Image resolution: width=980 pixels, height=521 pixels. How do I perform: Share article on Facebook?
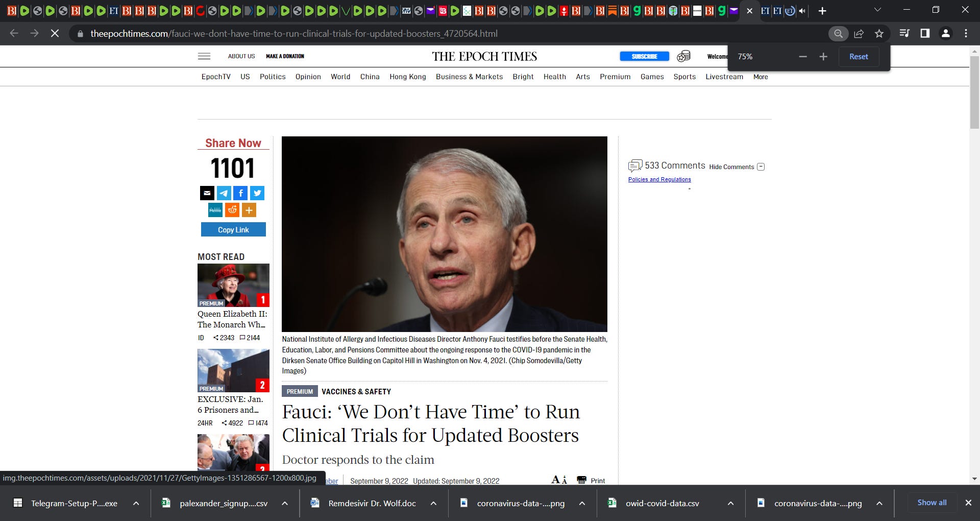pyautogui.click(x=240, y=193)
